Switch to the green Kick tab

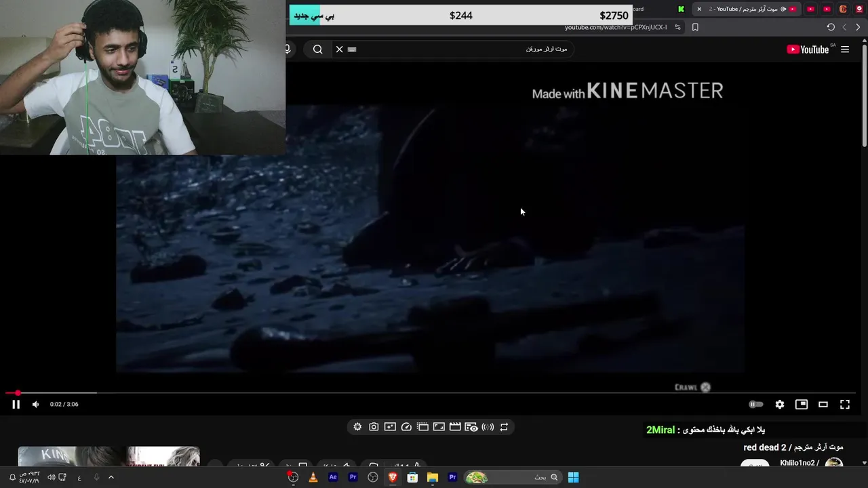681,9
